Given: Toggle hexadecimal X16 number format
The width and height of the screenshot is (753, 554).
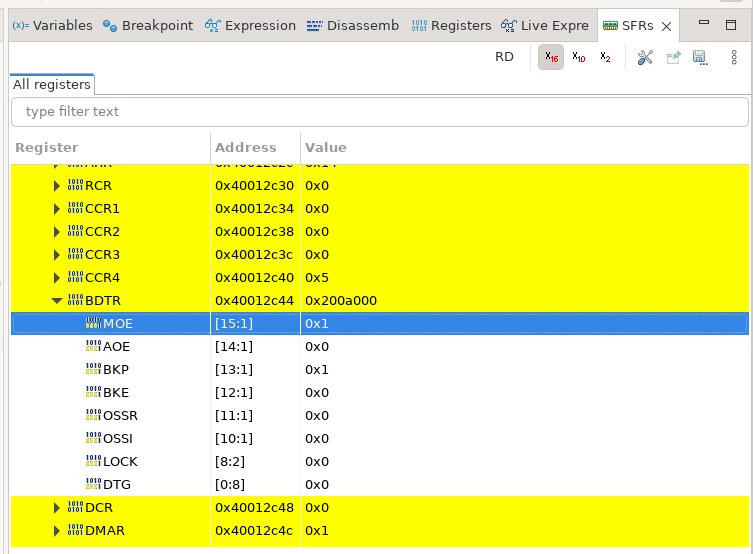Looking at the screenshot, I should pyautogui.click(x=551, y=57).
